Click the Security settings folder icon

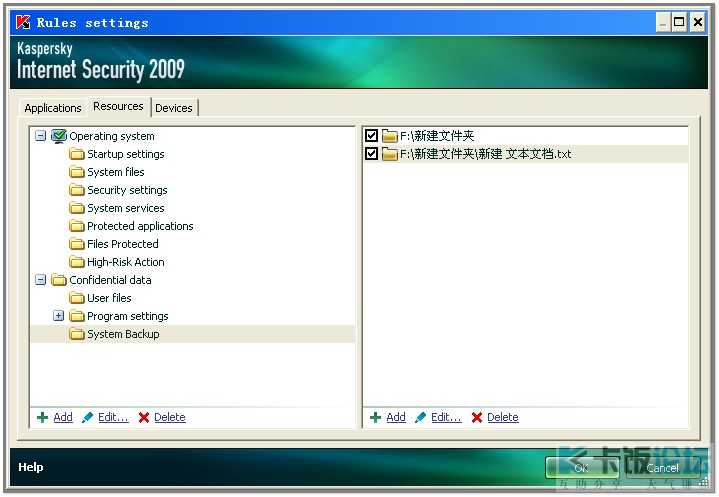pos(77,189)
